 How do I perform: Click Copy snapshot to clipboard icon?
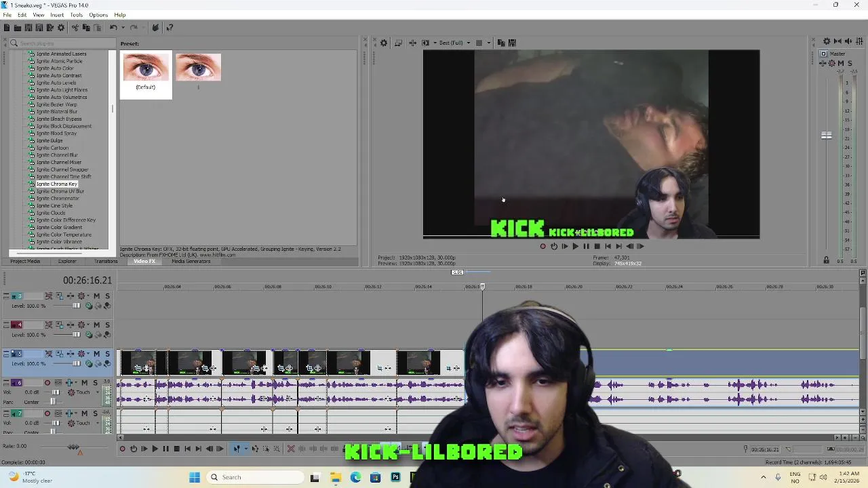pyautogui.click(x=501, y=43)
